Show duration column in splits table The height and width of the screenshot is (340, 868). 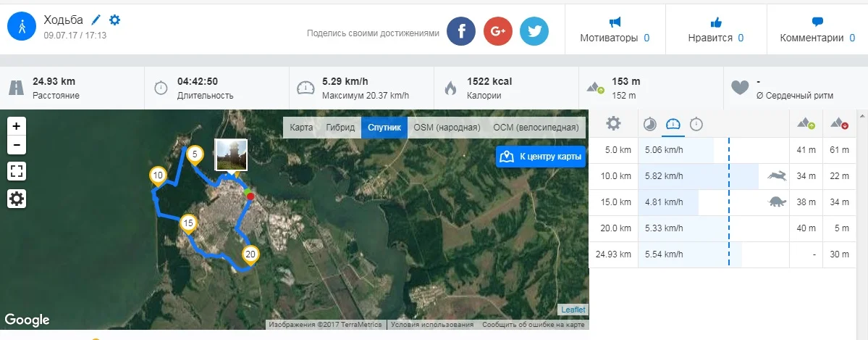tap(696, 124)
